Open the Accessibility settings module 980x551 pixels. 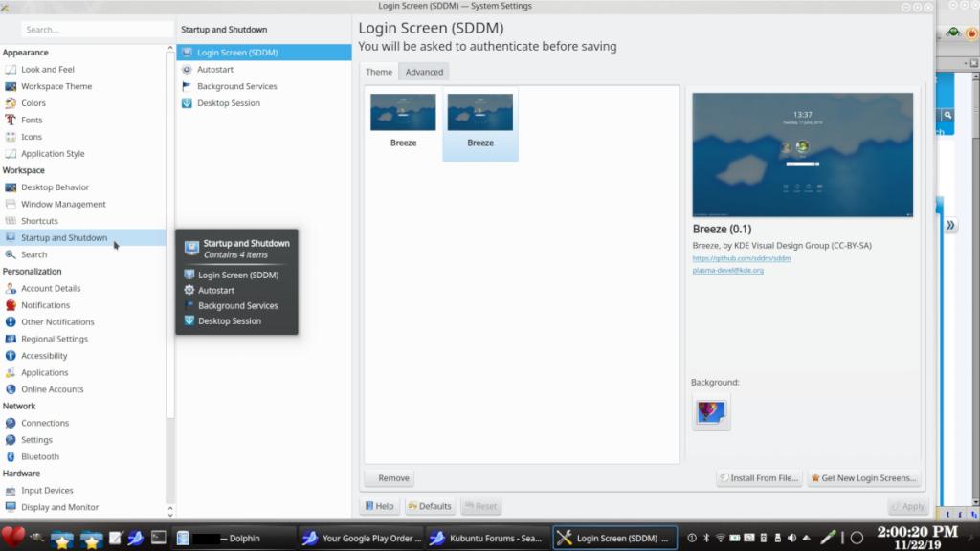pyautogui.click(x=44, y=356)
